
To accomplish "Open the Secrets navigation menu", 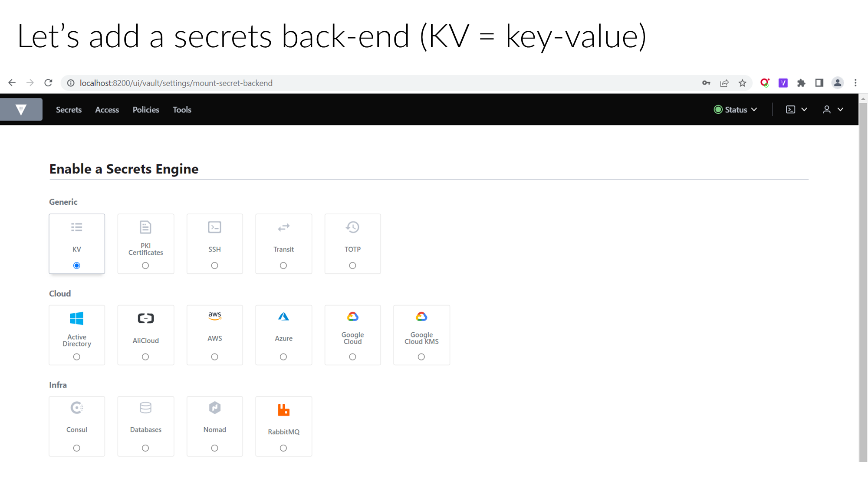I will [x=69, y=110].
